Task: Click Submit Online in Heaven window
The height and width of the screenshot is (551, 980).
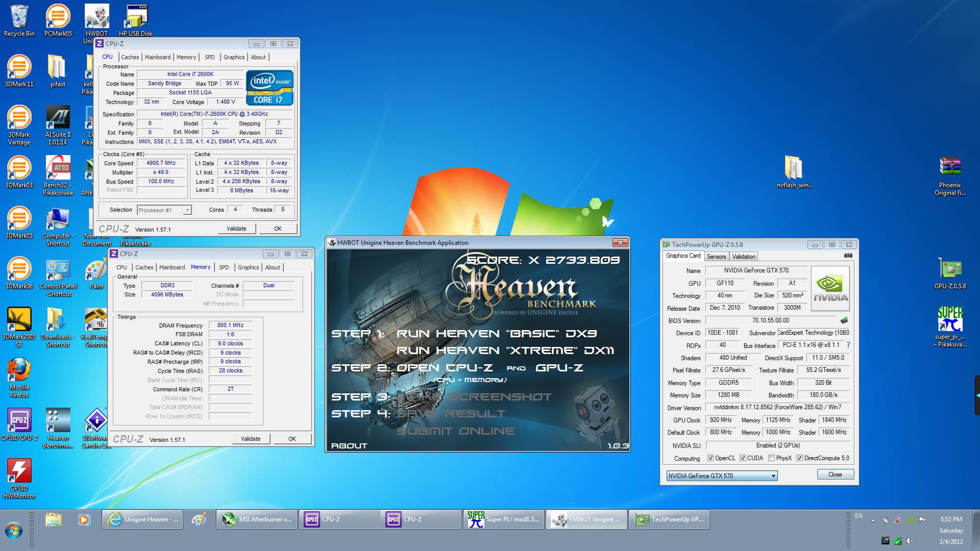Action: coord(456,431)
